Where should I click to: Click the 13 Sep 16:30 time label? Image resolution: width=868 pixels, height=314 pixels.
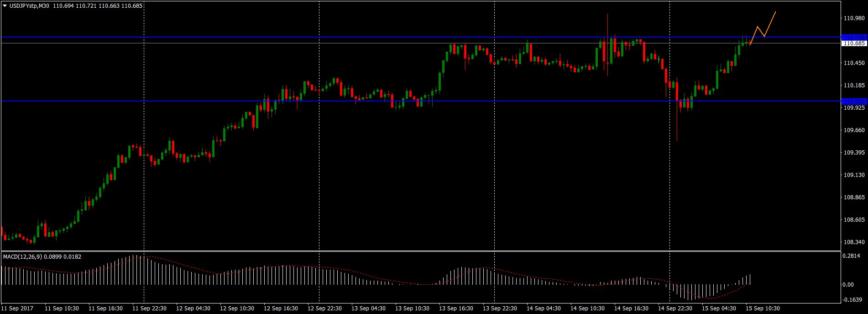click(456, 309)
